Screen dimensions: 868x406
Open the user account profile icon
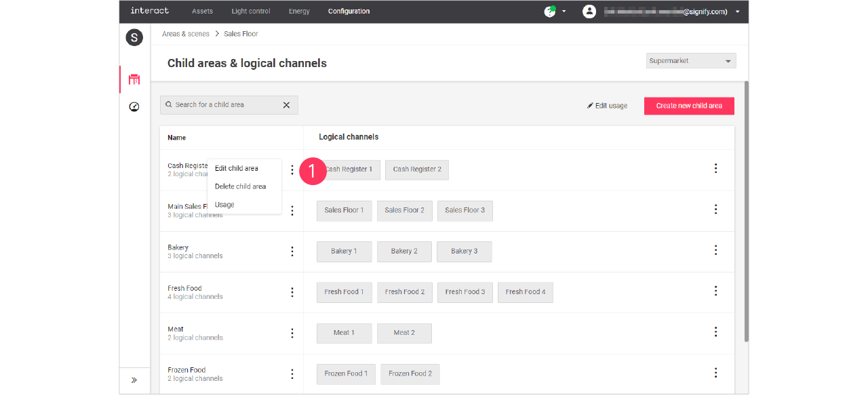pos(589,12)
